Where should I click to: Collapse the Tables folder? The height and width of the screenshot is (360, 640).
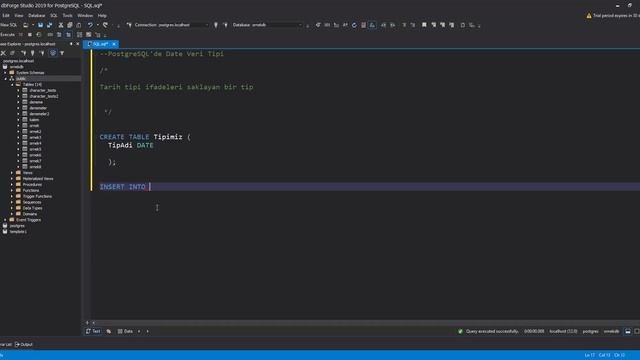pyautogui.click(x=12, y=84)
